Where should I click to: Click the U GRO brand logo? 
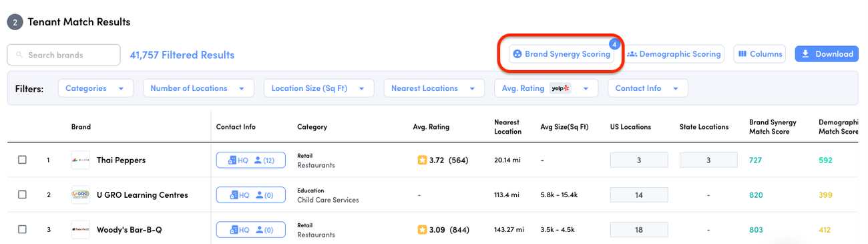pyautogui.click(x=80, y=195)
